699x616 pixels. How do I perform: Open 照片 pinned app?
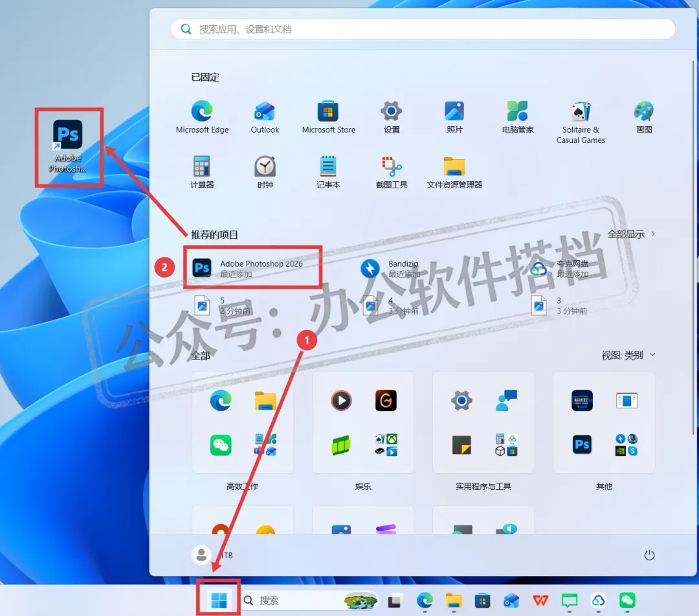[454, 117]
